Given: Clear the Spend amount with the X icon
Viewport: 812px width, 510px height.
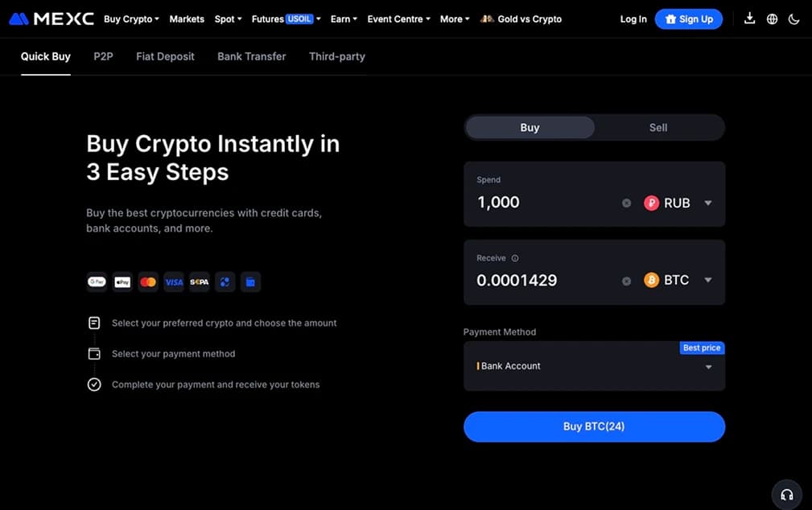Looking at the screenshot, I should click(x=626, y=204).
